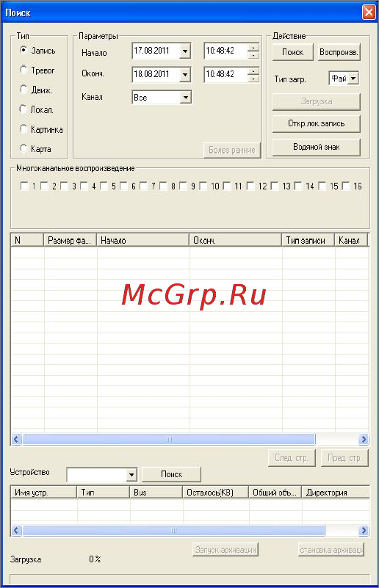Tick multichannel playback checkbox 3
Screen dimensions: 379x588
(x=64, y=186)
